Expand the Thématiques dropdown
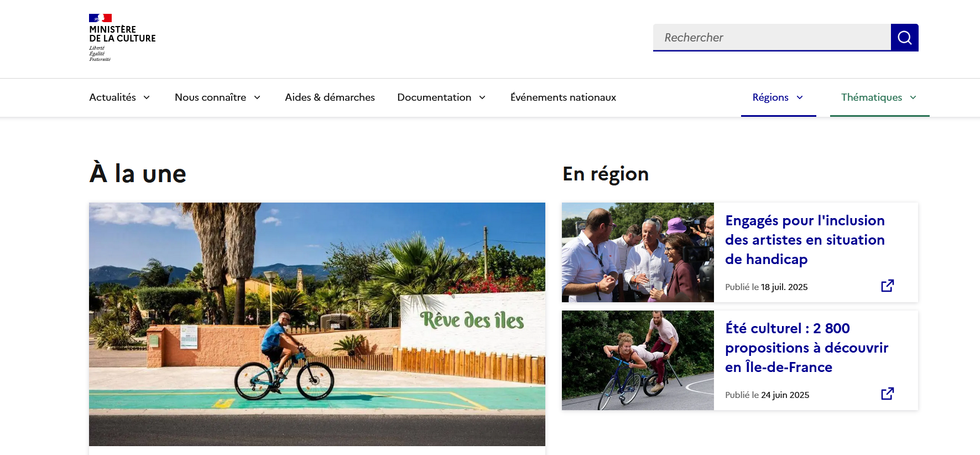 coord(879,97)
